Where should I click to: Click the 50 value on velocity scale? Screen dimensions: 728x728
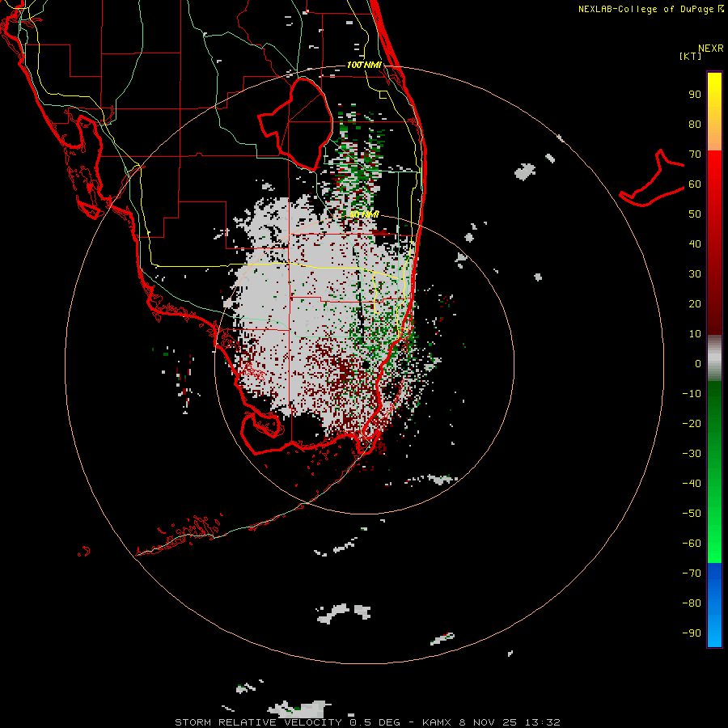coord(695,214)
